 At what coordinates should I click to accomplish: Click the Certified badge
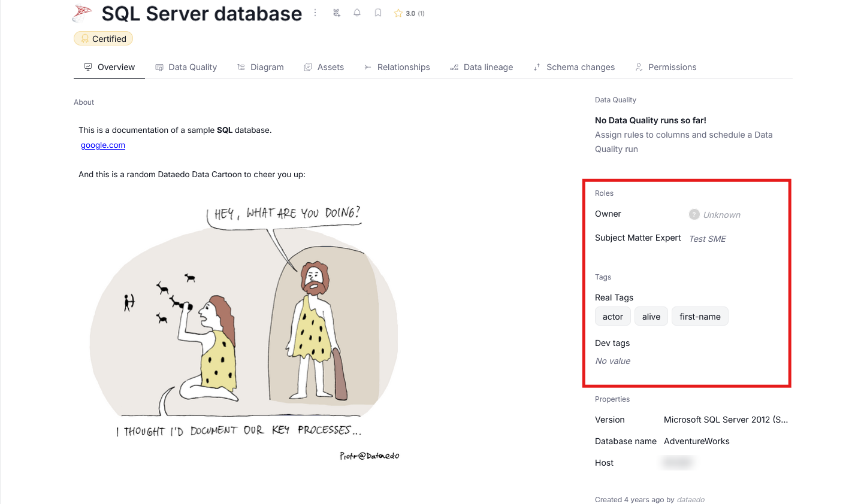point(103,39)
